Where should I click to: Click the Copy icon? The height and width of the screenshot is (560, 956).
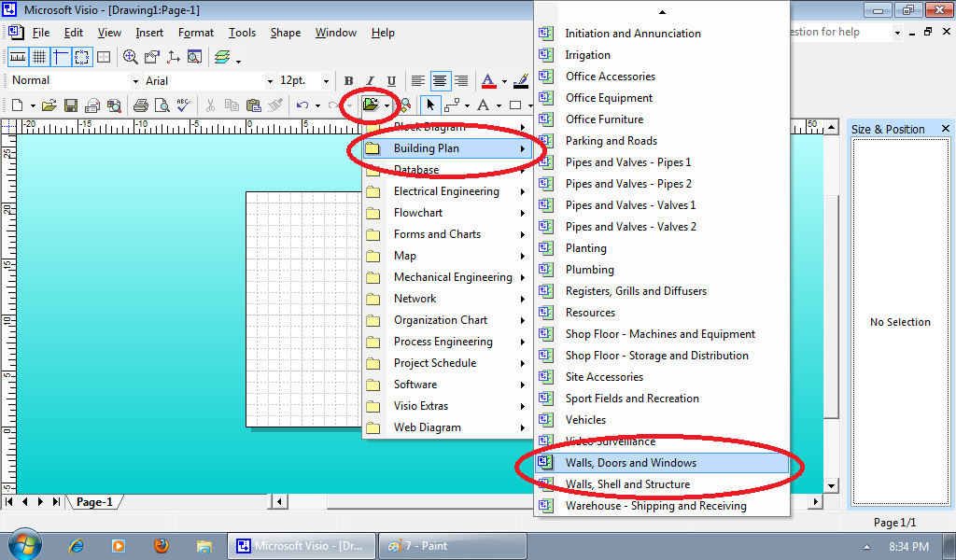coord(232,105)
